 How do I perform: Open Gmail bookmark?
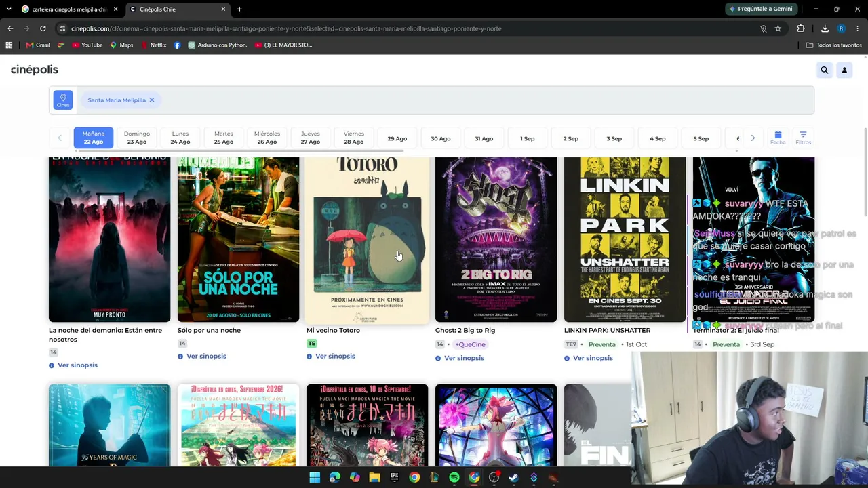pos(38,45)
